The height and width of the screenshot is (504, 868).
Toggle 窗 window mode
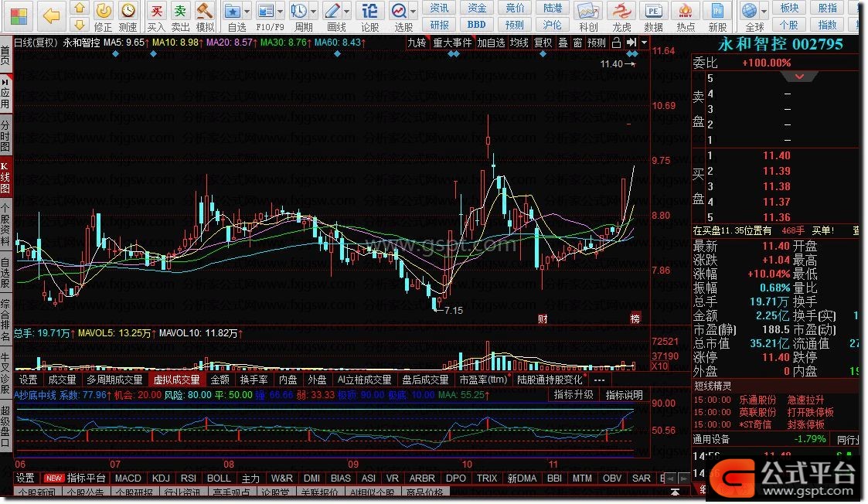(x=578, y=43)
